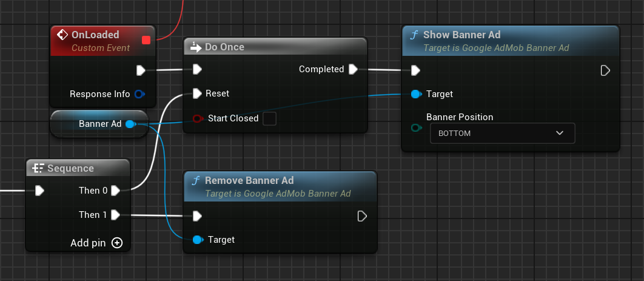
Task: Click the Do Once Completed output pin
Action: [x=353, y=69]
